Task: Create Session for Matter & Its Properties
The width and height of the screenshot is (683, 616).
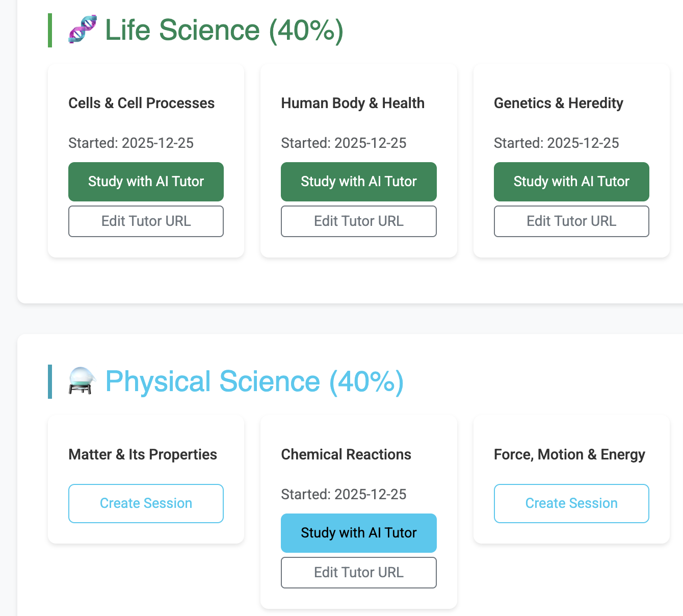Action: click(146, 503)
